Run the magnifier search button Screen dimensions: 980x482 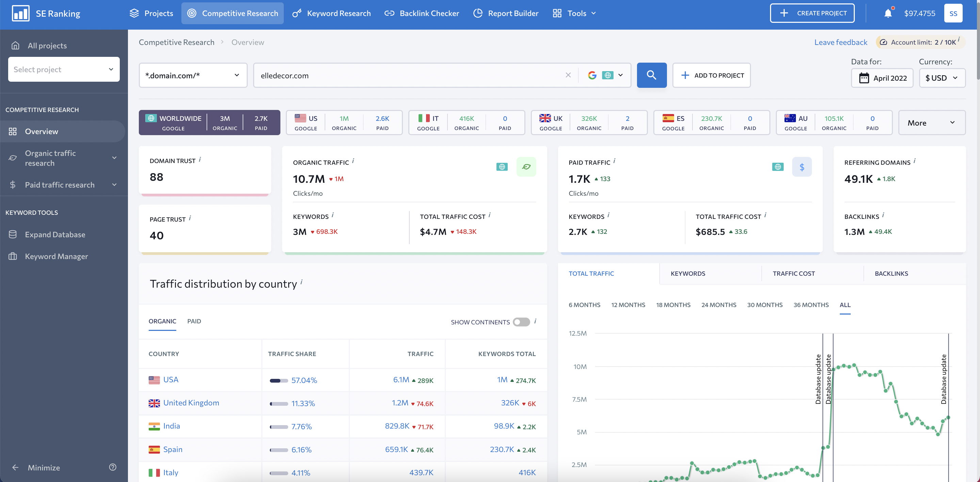tap(651, 75)
